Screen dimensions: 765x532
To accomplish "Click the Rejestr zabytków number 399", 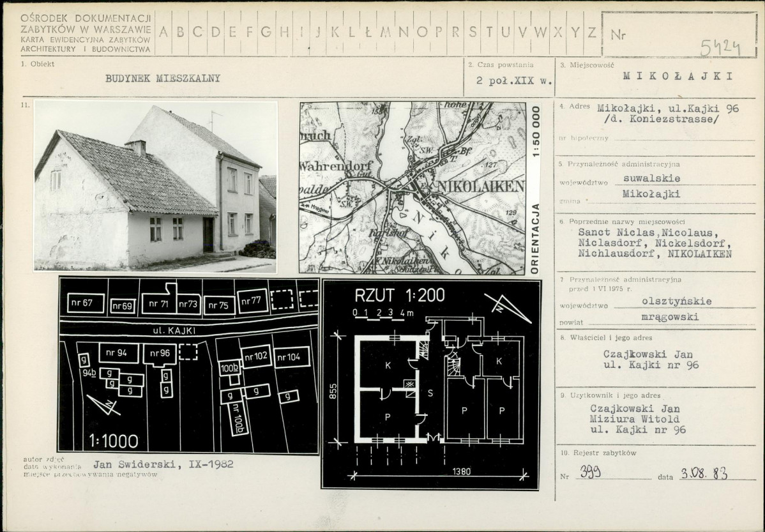I will click(590, 472).
